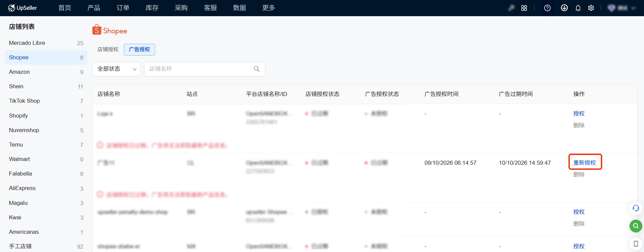Viewport: 644px width, 252px height.
Task: Select Shopify in store list
Action: point(46,116)
